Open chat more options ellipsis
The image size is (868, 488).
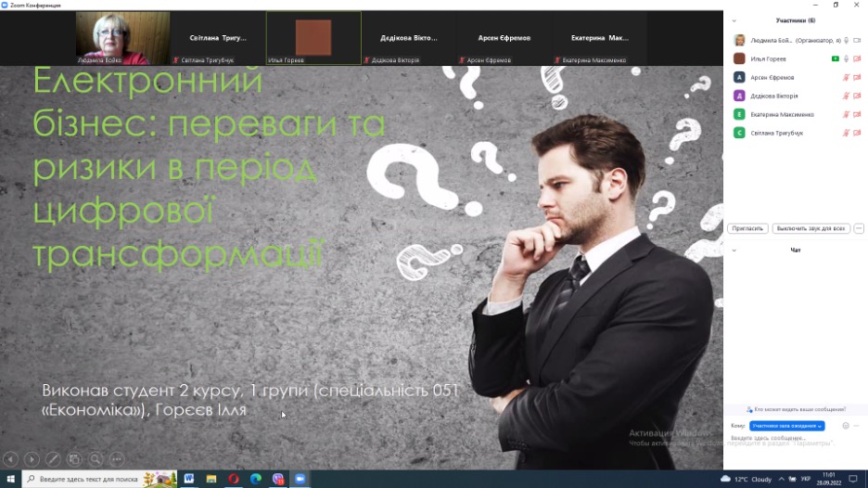tap(856, 426)
